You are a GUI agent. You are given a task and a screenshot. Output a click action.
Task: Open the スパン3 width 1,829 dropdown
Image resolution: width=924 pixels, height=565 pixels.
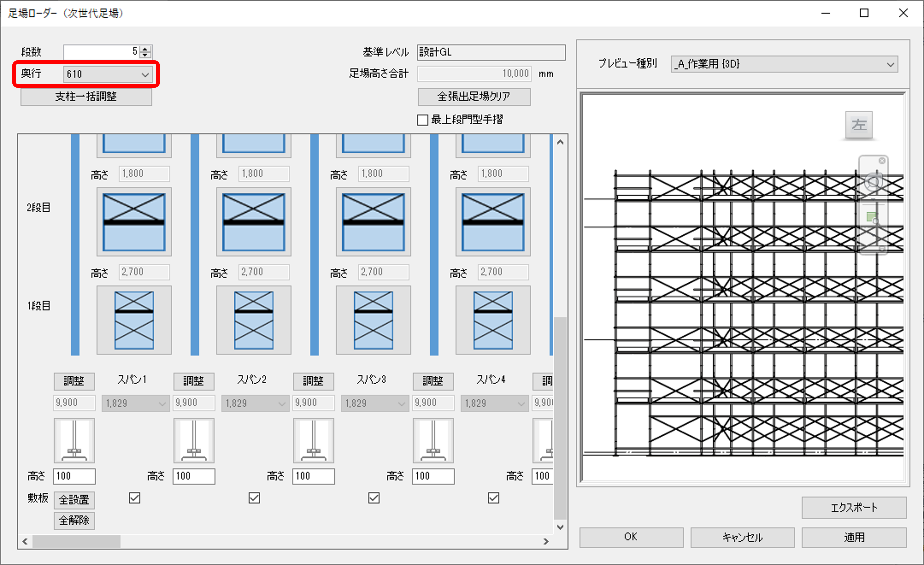375,404
